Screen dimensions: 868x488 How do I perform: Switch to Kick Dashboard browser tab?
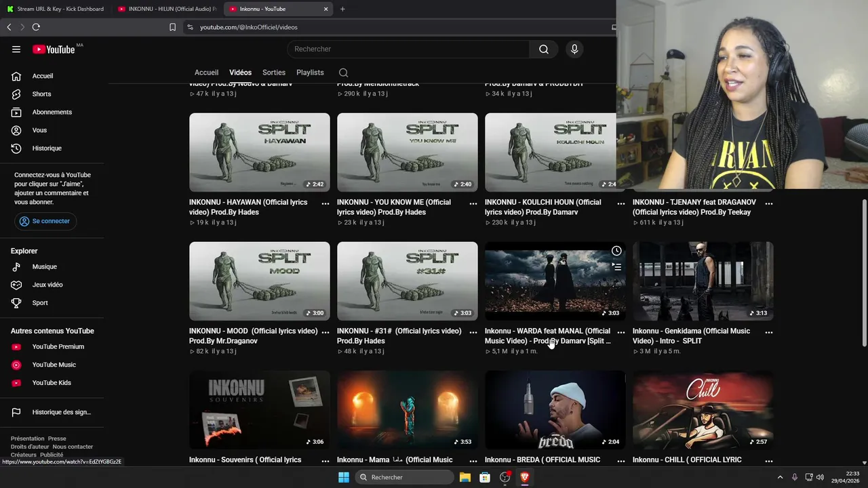[56, 9]
